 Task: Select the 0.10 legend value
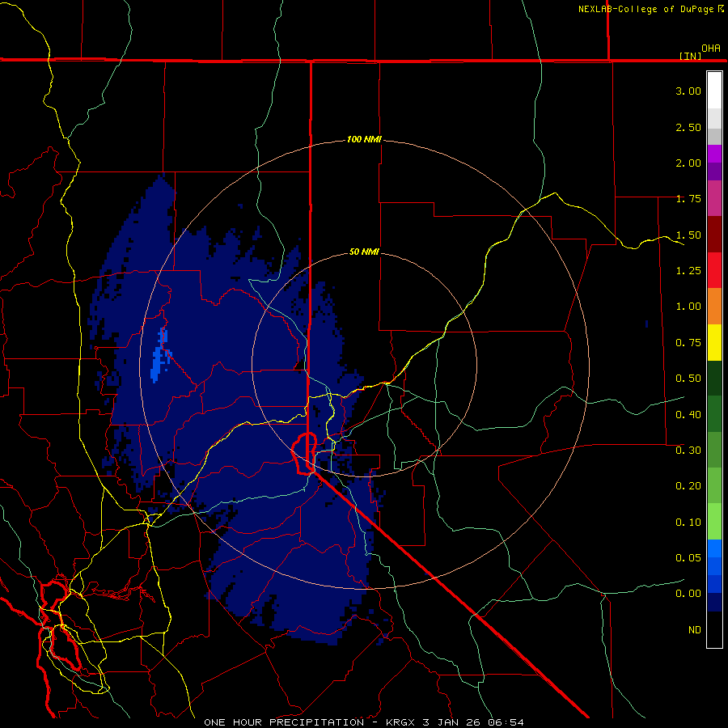point(688,523)
